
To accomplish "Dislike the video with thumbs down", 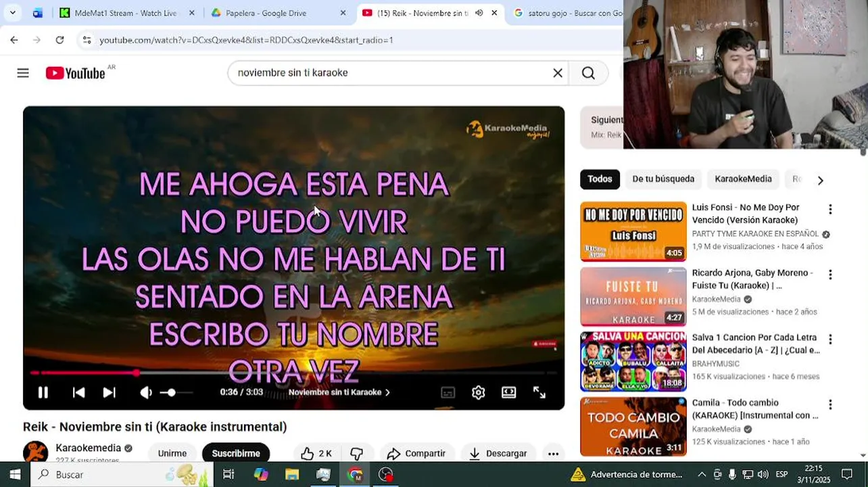I will pyautogui.click(x=357, y=453).
